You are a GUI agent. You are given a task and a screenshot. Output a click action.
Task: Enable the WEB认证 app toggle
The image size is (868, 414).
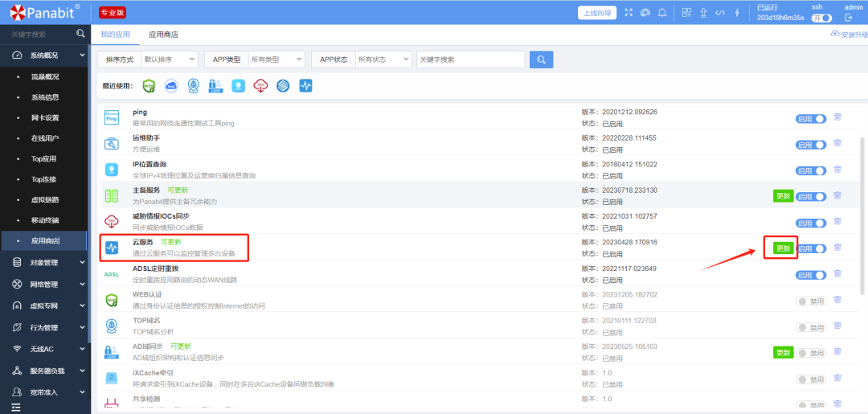point(811,301)
